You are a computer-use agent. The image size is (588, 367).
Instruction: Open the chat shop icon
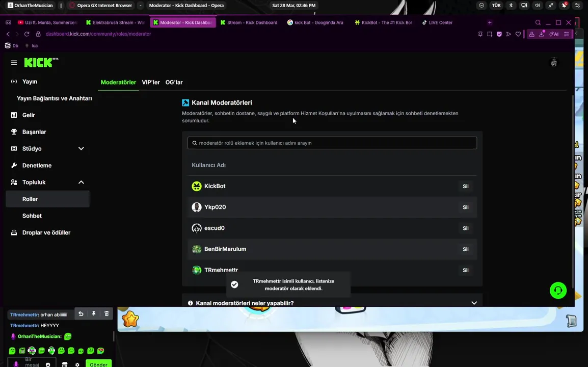tap(65, 364)
